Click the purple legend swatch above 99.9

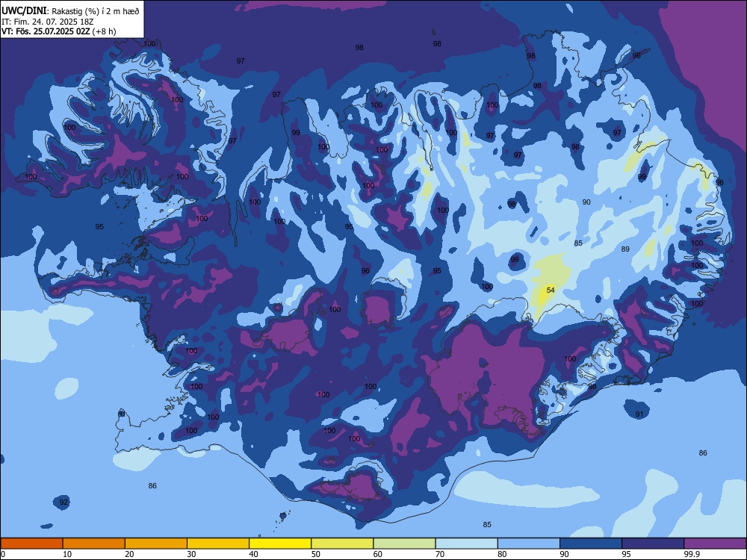(x=715, y=544)
